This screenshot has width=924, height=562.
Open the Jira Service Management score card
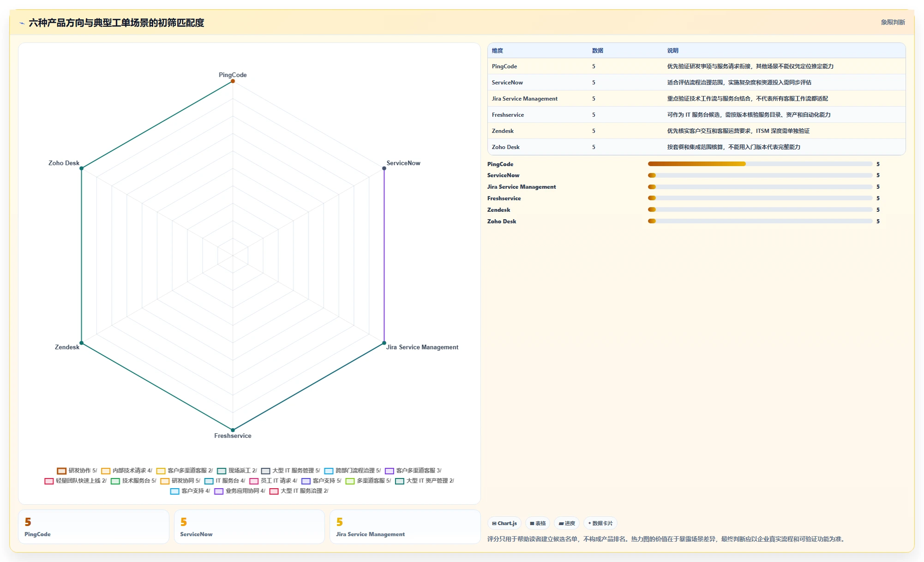point(405,527)
